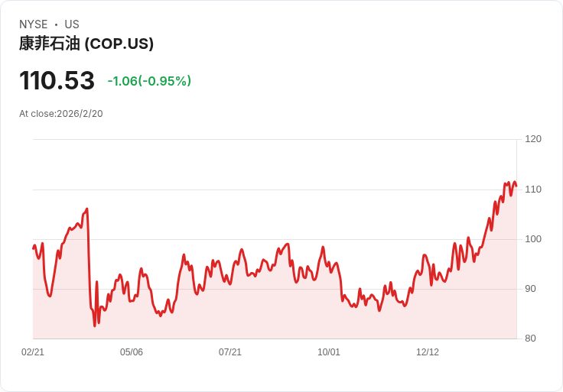Viewport: 563px width, 392px height.
Task: Click the early spike peak before the crash
Action: [87, 209]
